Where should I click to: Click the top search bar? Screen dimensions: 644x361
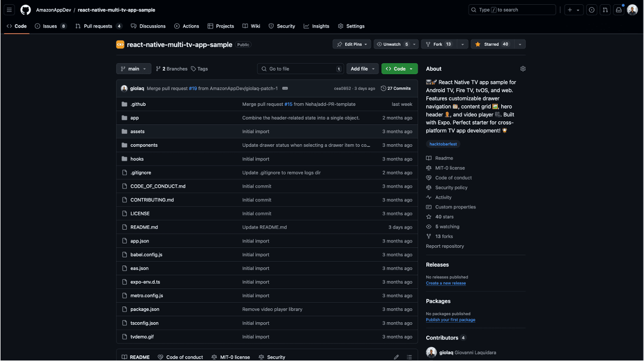(x=512, y=10)
